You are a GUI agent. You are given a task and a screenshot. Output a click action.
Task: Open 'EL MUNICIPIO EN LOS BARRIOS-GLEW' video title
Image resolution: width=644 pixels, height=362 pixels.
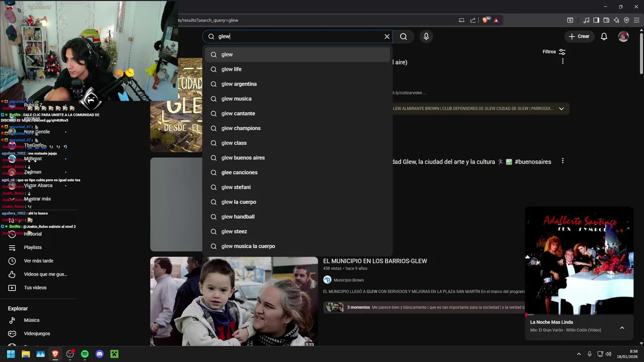[375, 261]
